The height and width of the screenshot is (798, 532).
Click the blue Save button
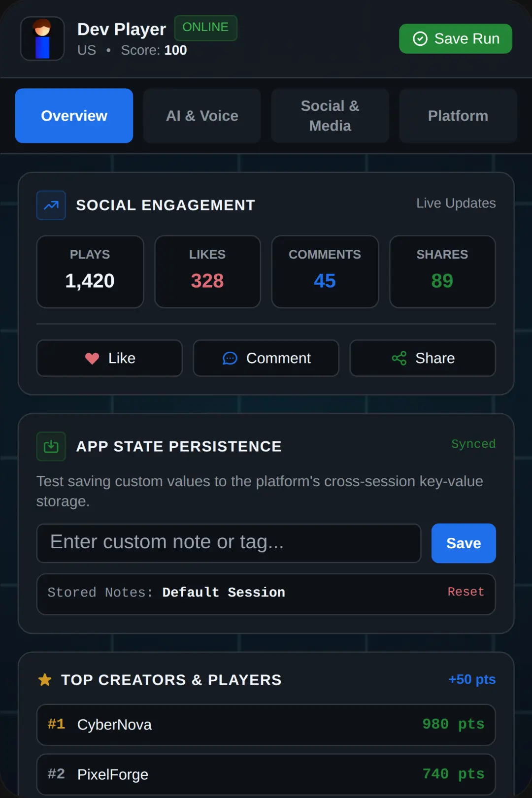click(x=464, y=543)
